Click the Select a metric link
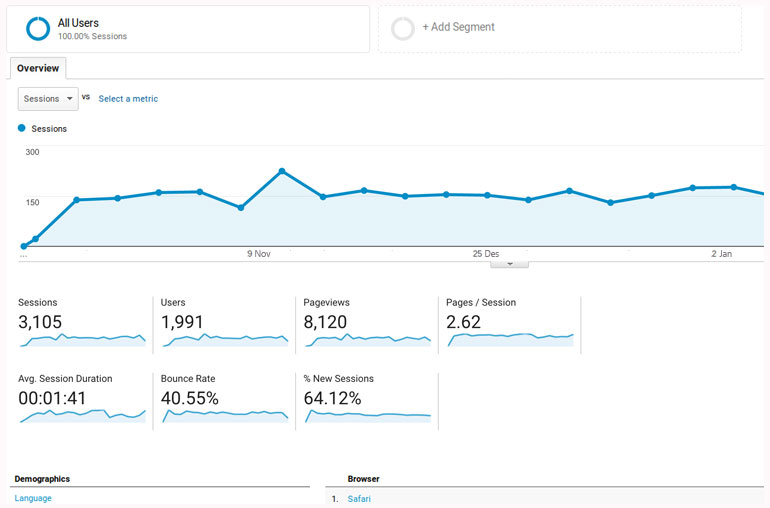770x508 pixels. tap(128, 99)
